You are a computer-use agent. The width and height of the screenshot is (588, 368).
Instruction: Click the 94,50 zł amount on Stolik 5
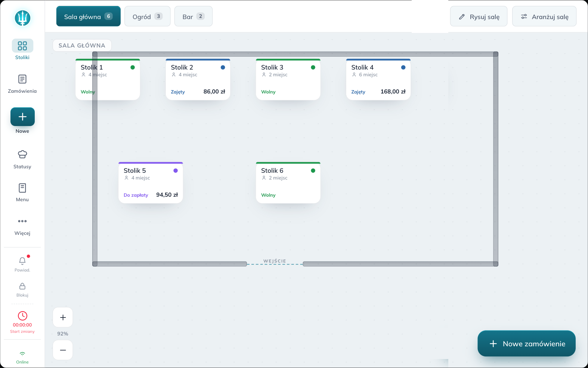click(167, 195)
